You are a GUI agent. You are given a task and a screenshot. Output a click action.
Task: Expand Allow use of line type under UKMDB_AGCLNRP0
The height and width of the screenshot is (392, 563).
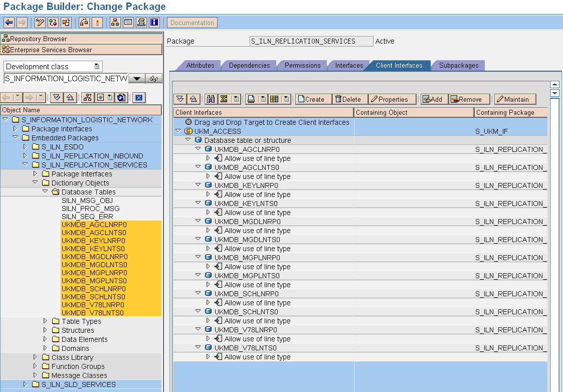coord(208,158)
